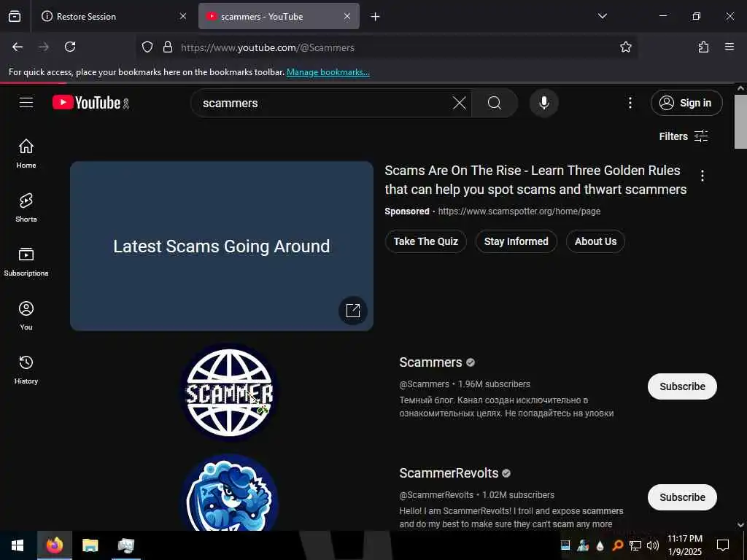The width and height of the screenshot is (747, 560).
Task: Open Shorts in the sidebar
Action: 26,208
